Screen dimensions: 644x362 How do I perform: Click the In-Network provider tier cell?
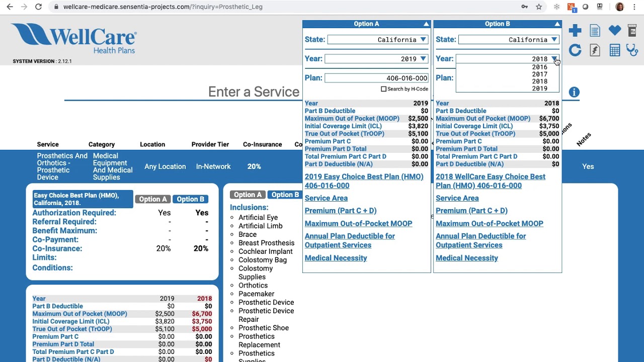(213, 166)
